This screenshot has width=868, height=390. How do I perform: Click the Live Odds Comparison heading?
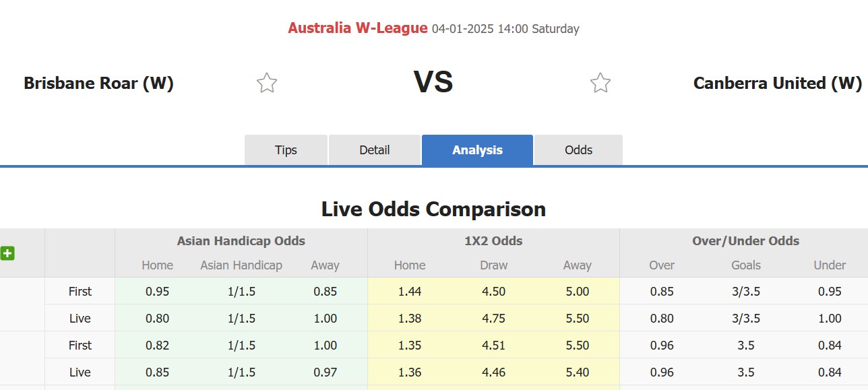click(434, 209)
